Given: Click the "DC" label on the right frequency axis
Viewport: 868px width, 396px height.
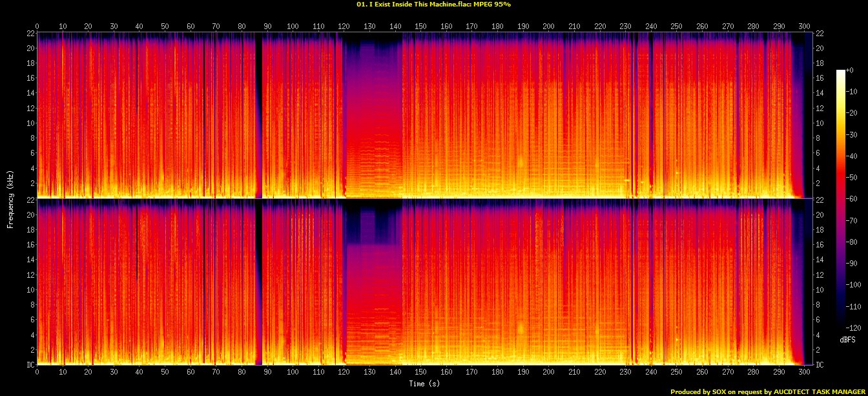Looking at the screenshot, I should (820, 365).
